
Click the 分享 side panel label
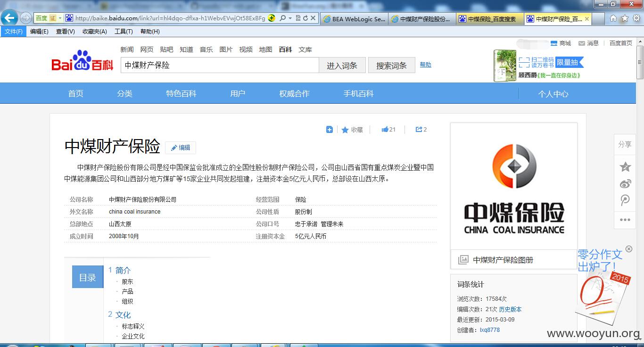(625, 144)
